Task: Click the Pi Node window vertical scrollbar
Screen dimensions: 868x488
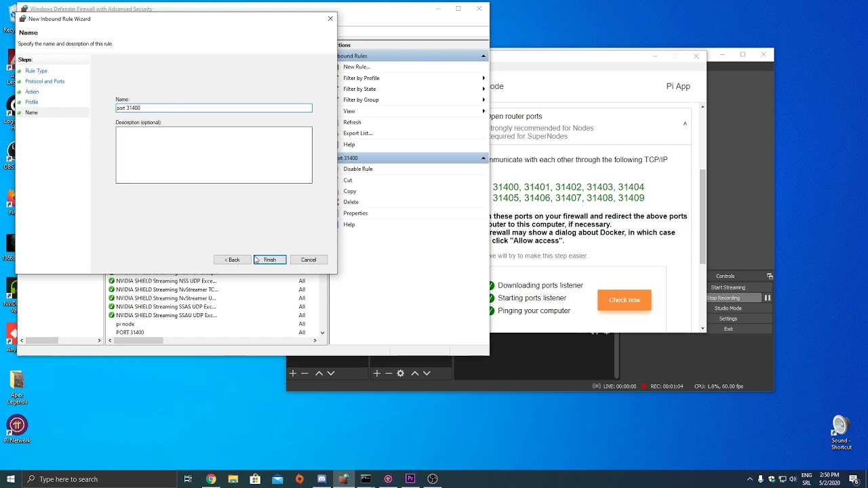Action: coord(703,217)
